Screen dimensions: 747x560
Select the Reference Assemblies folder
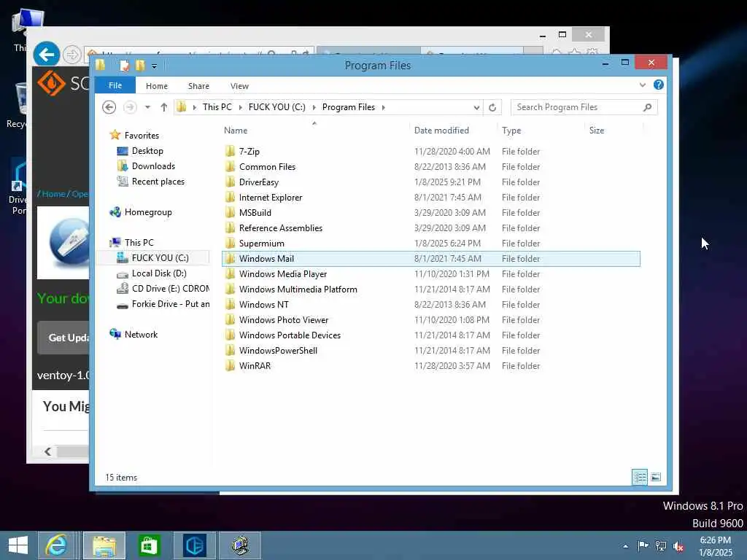pyautogui.click(x=280, y=228)
